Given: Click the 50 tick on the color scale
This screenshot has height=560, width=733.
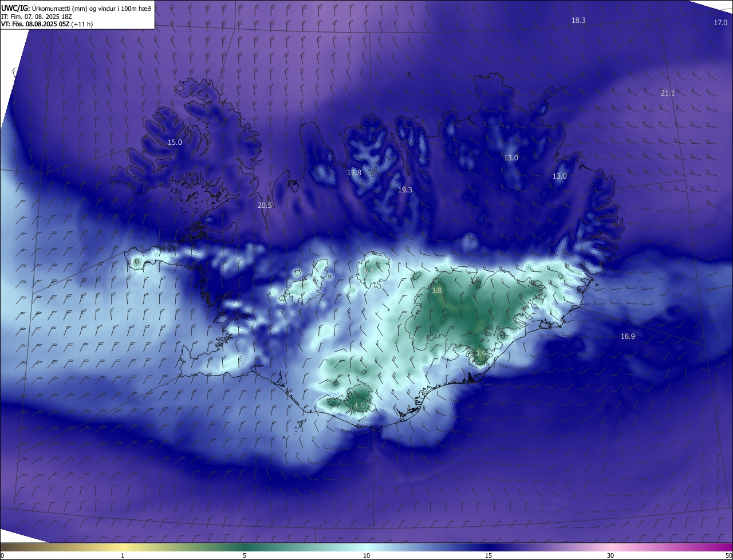Looking at the screenshot, I should click(x=728, y=555).
